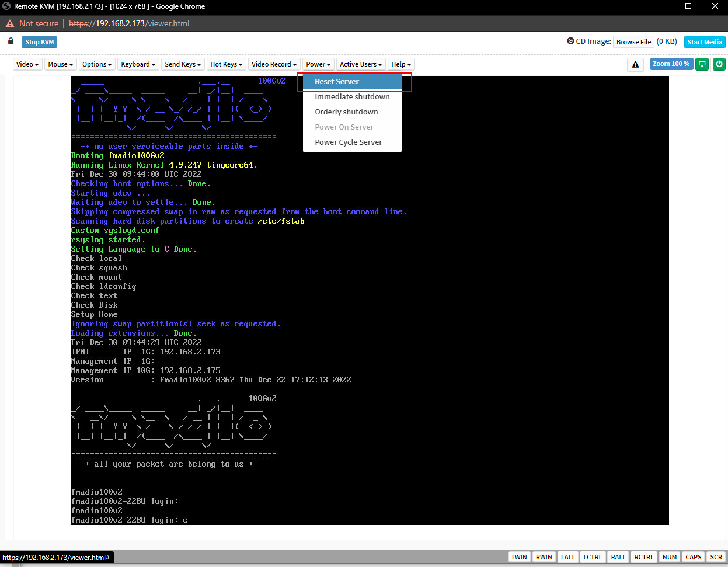Choose Power Cycle Server option
The height and width of the screenshot is (567, 728).
coord(349,142)
